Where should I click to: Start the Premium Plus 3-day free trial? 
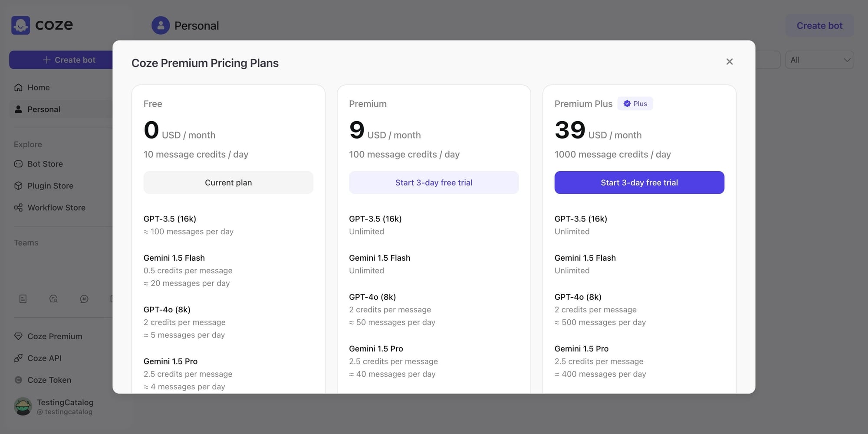tap(639, 182)
